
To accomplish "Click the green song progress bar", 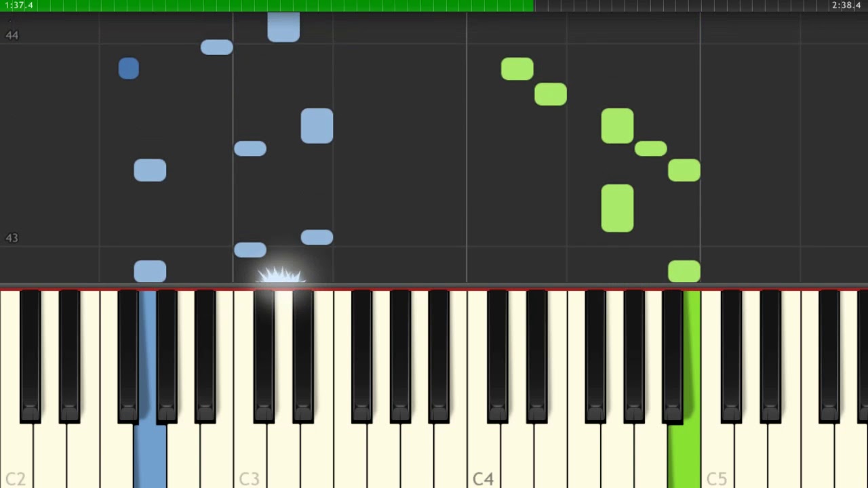I will point(267,5).
